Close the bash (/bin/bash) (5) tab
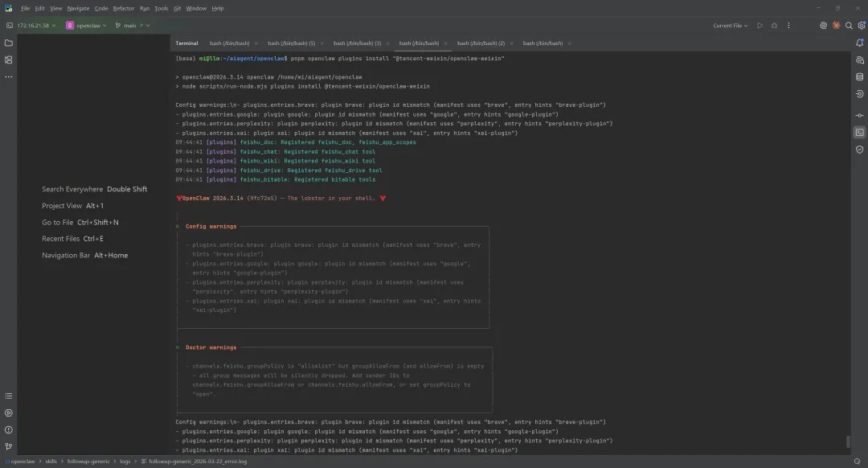Screen dimensions: 868x468 (x=321, y=43)
